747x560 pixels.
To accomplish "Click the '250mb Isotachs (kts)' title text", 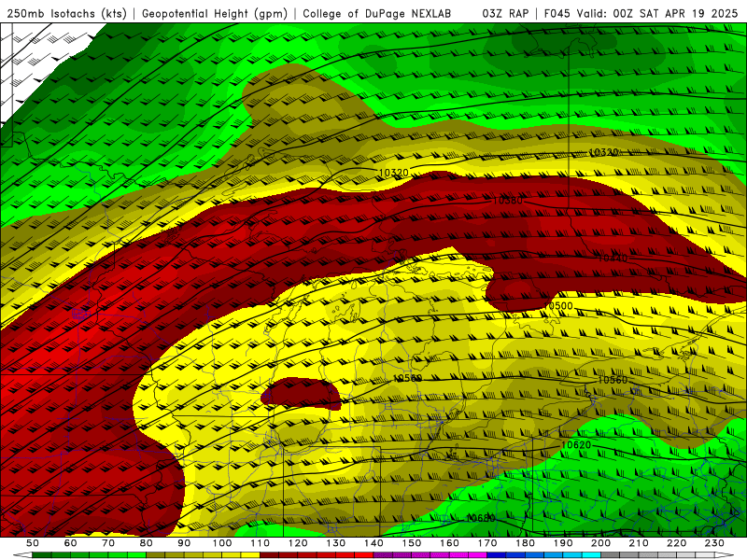I will click(66, 14).
